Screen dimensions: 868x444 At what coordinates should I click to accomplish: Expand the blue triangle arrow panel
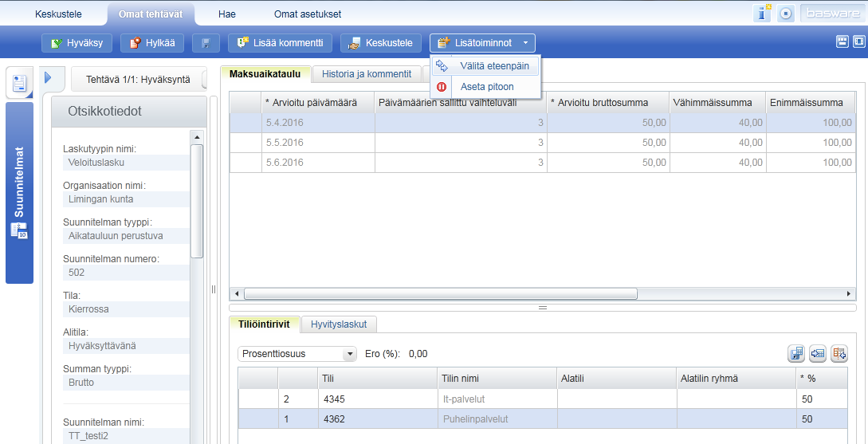pyautogui.click(x=48, y=78)
